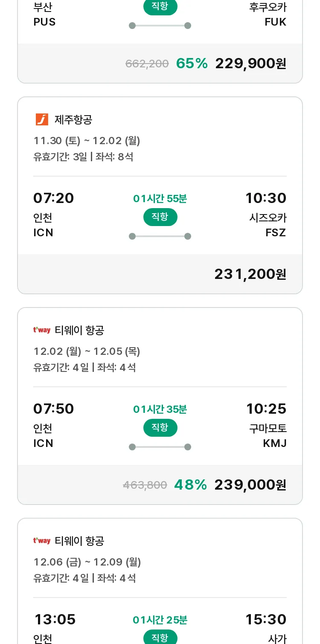Click the 11.30 (토) ~ 12.02 (월) dates

87,141
